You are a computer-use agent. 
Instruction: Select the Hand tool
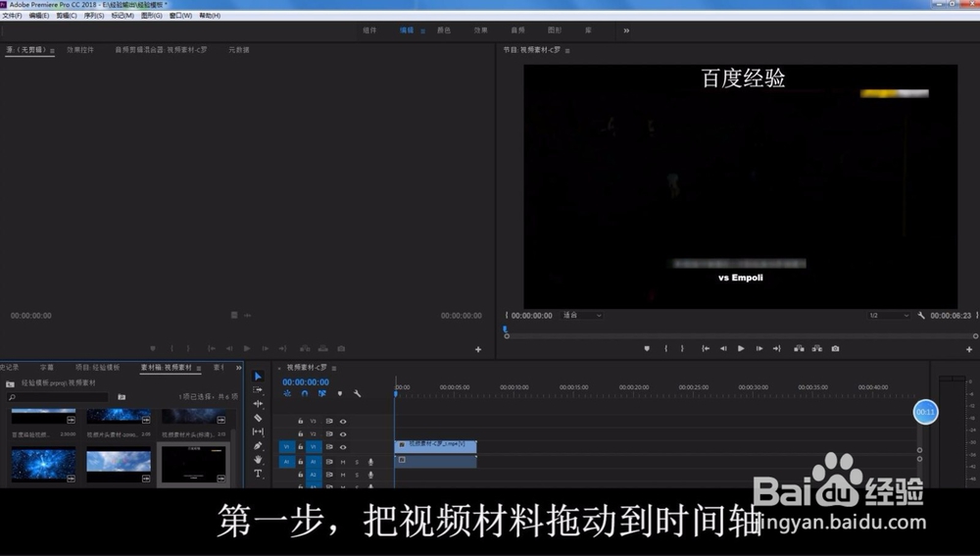(x=258, y=460)
